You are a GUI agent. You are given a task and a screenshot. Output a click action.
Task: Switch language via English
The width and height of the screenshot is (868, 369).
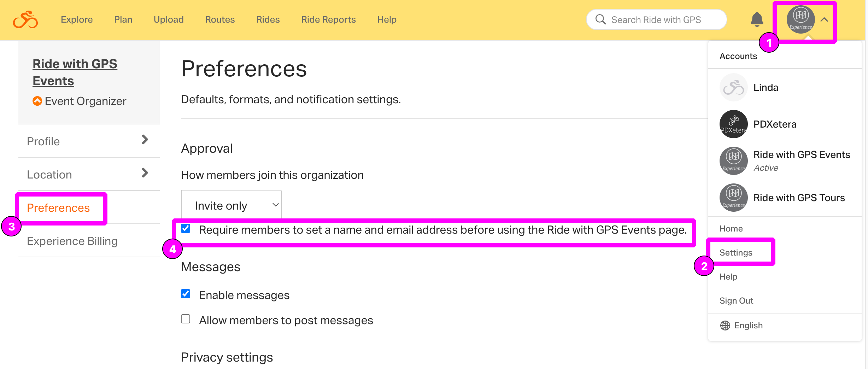(749, 326)
